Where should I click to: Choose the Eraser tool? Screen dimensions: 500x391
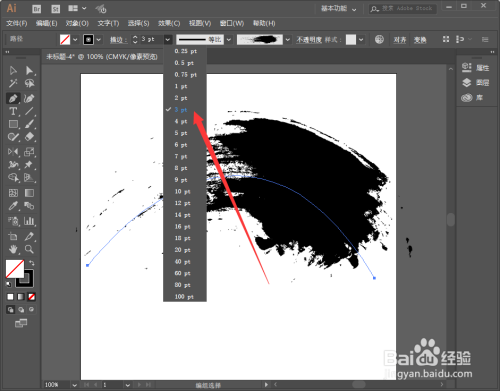coord(29,137)
